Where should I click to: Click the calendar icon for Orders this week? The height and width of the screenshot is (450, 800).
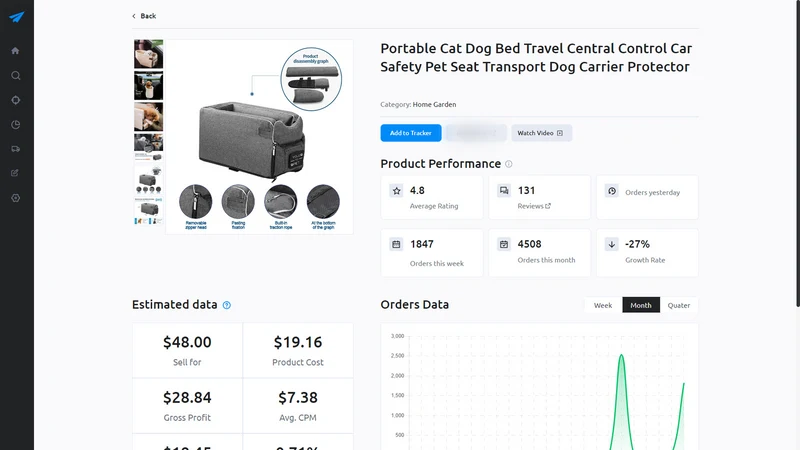(396, 244)
